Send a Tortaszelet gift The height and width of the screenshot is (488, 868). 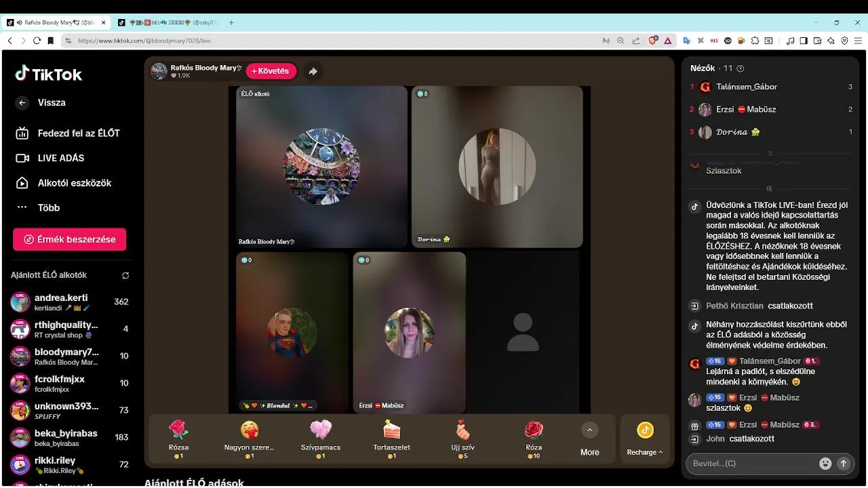pos(391,439)
